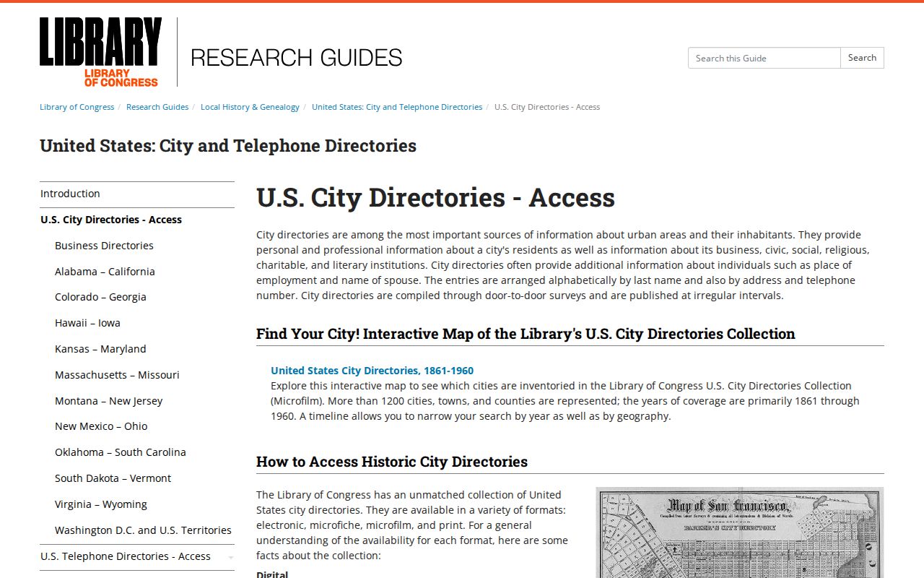The width and height of the screenshot is (924, 578).
Task: Go to Colorado – Georgia in sidebar
Action: tap(100, 297)
